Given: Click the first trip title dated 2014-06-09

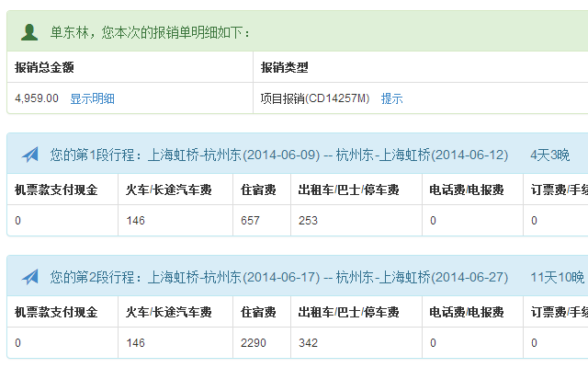Looking at the screenshot, I should [x=279, y=155].
